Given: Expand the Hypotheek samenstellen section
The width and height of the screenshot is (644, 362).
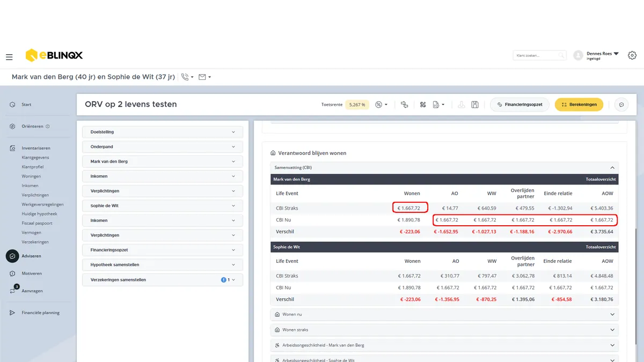Looking at the screenshot, I should [x=163, y=265].
